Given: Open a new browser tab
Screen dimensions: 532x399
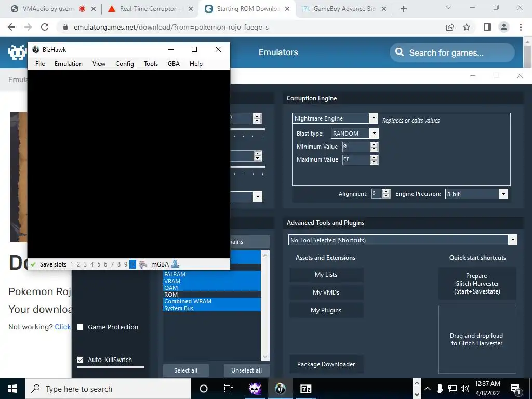Looking at the screenshot, I should click(403, 9).
